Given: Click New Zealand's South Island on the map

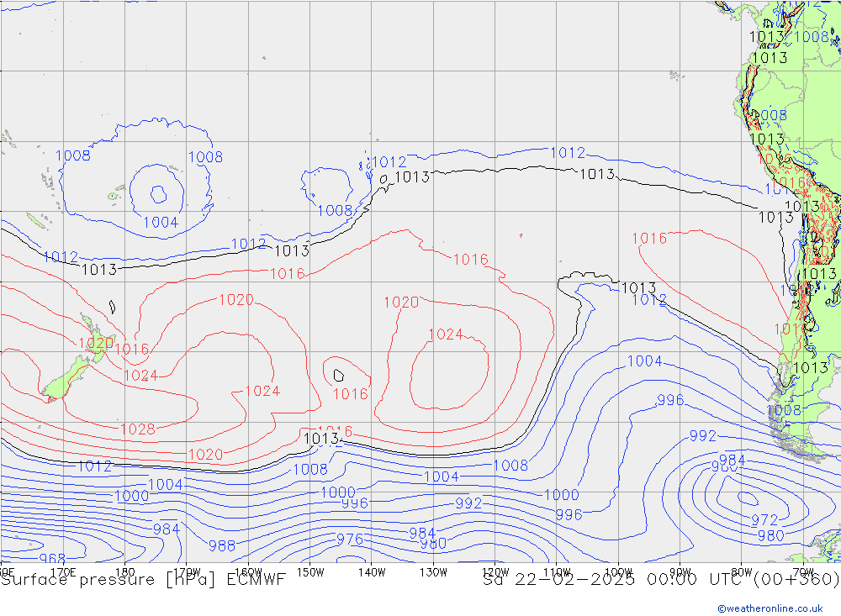Looking at the screenshot, I should [66, 378].
